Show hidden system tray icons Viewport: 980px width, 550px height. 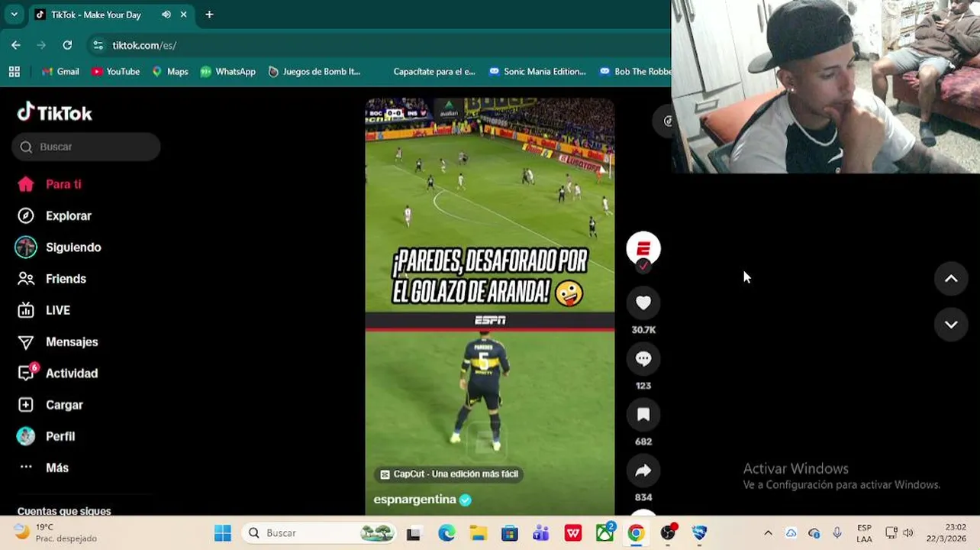tap(768, 533)
